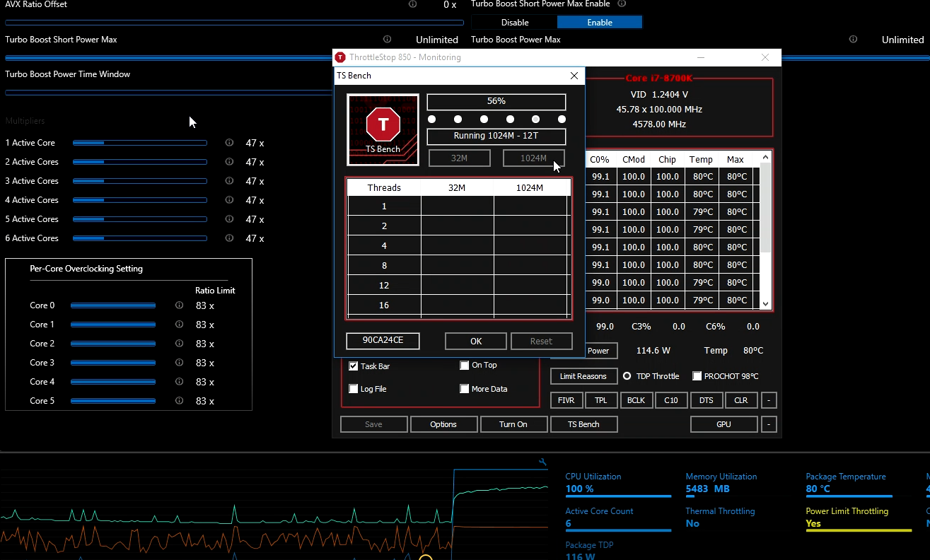Open the Options window
930x560 pixels.
click(x=443, y=424)
